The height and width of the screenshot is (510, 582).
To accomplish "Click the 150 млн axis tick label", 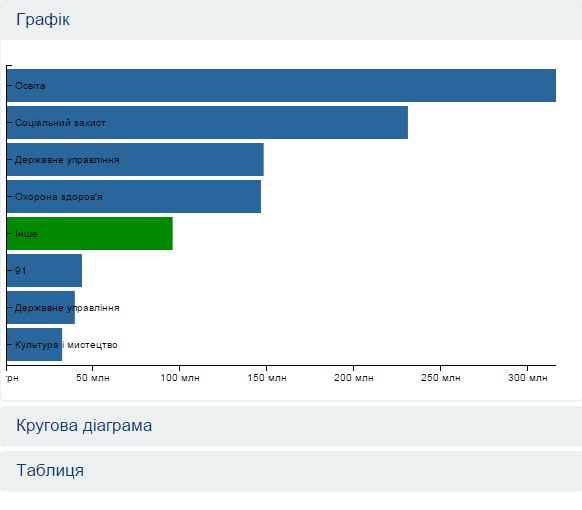I will 267,378.
